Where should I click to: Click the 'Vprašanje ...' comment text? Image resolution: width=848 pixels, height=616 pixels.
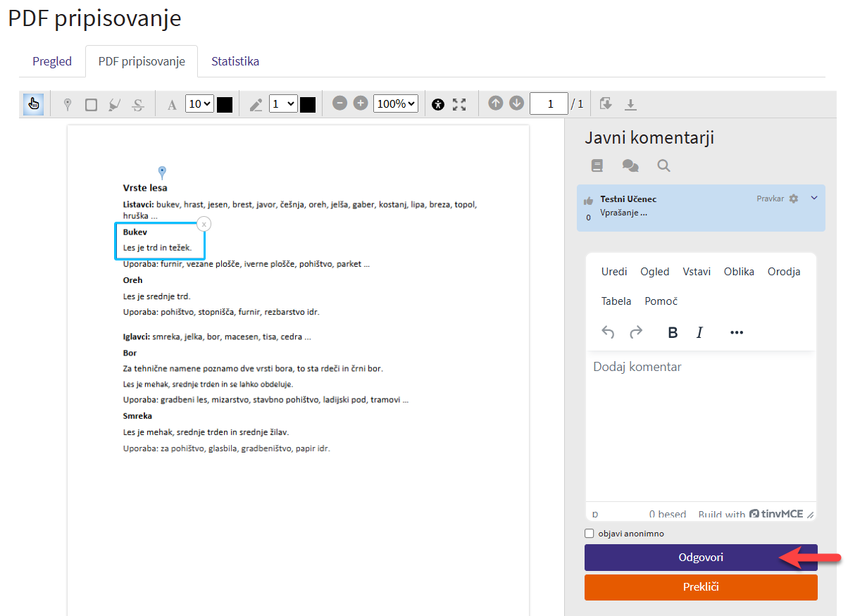(623, 212)
